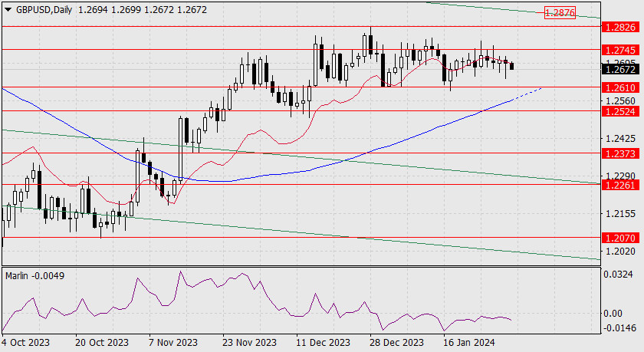The height and width of the screenshot is (352, 644).
Task: Click the chart menu triangle beside GBPUSD,Daily
Action: coord(8,10)
